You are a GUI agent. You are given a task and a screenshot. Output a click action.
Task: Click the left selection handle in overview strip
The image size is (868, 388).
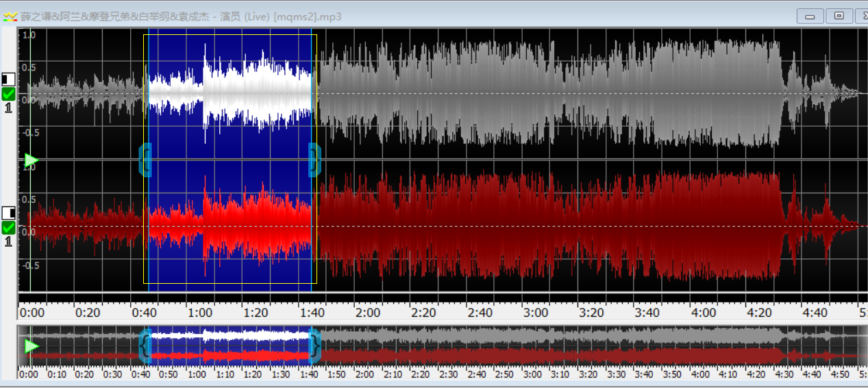pos(145,346)
